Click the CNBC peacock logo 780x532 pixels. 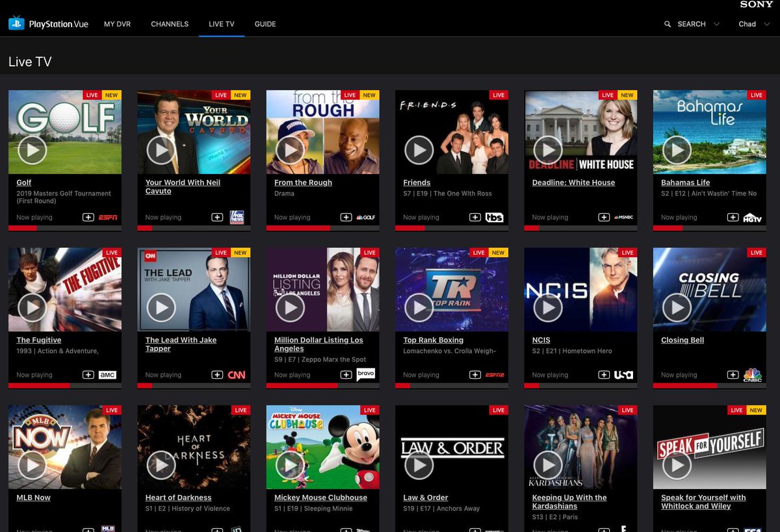point(753,375)
